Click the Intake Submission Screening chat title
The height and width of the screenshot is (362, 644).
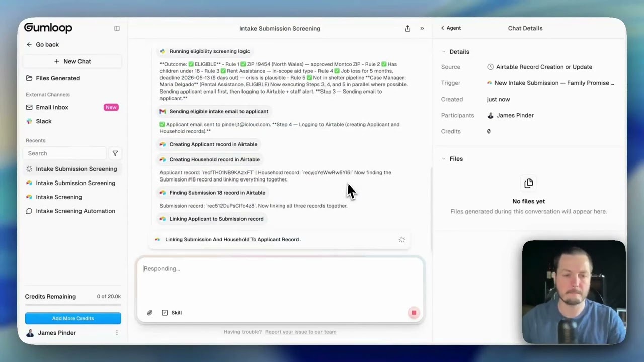tap(280, 28)
